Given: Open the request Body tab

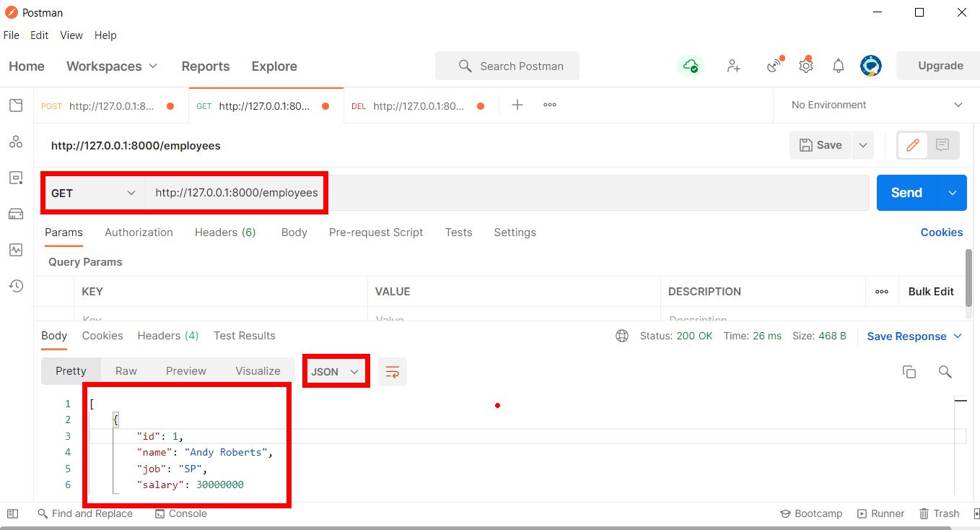Looking at the screenshot, I should coord(294,233).
